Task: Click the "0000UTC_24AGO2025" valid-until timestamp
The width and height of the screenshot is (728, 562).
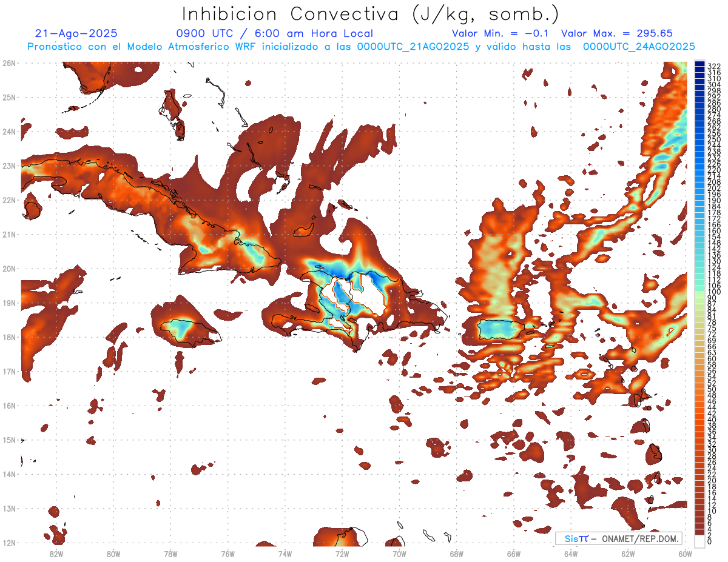Action: (x=639, y=47)
